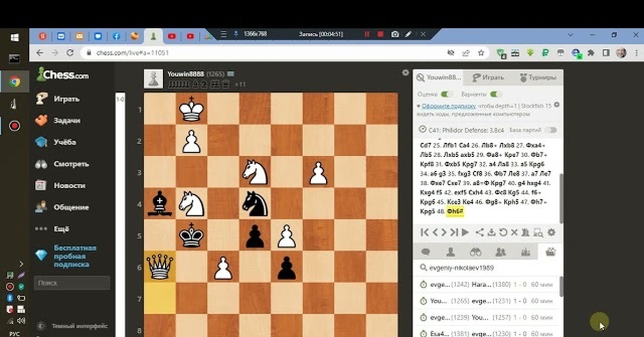Click the evgeny-nikolaev1989 search field
This screenshot has width=644, height=337.
487,268
